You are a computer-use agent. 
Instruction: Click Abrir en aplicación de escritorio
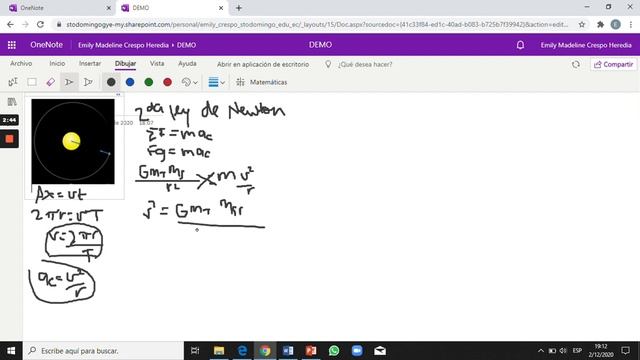[x=263, y=64]
